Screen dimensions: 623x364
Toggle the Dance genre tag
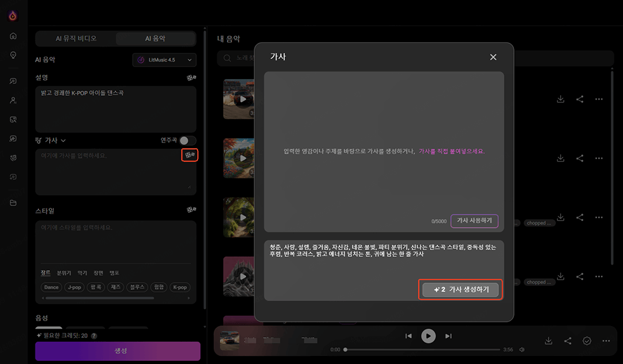pos(51,287)
